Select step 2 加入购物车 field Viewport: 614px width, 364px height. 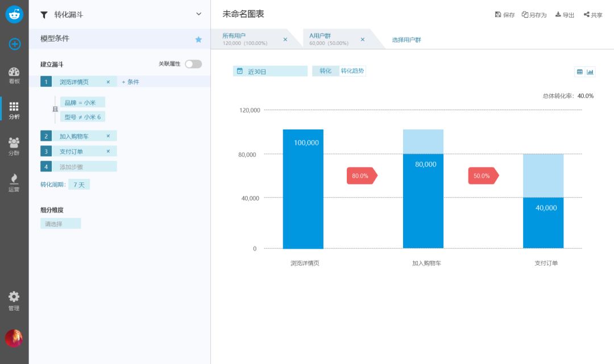[78, 136]
